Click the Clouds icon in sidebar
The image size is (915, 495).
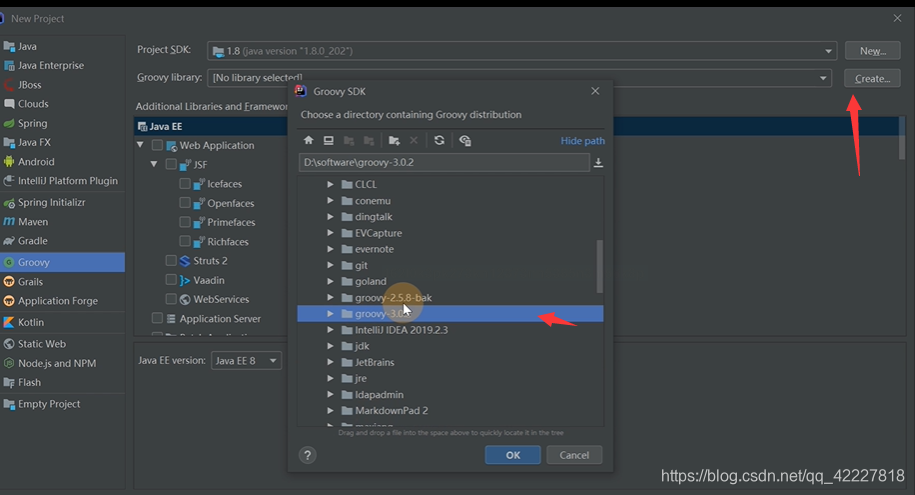click(9, 104)
